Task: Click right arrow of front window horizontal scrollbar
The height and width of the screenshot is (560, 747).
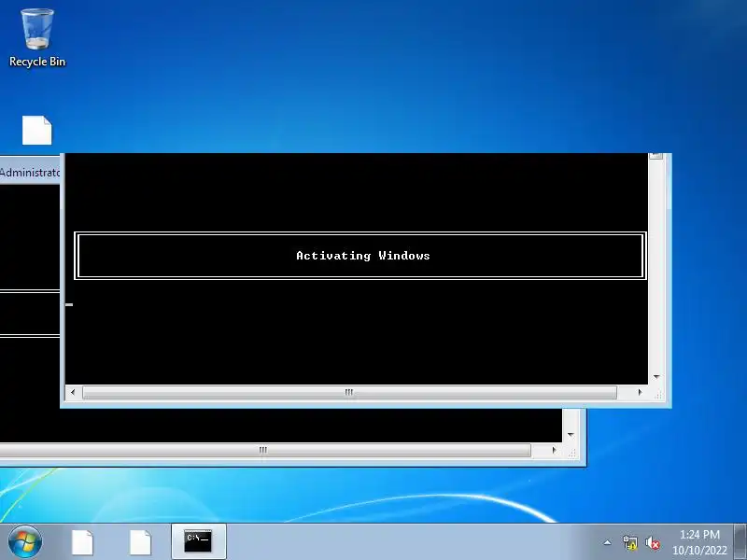Action: pyautogui.click(x=640, y=392)
